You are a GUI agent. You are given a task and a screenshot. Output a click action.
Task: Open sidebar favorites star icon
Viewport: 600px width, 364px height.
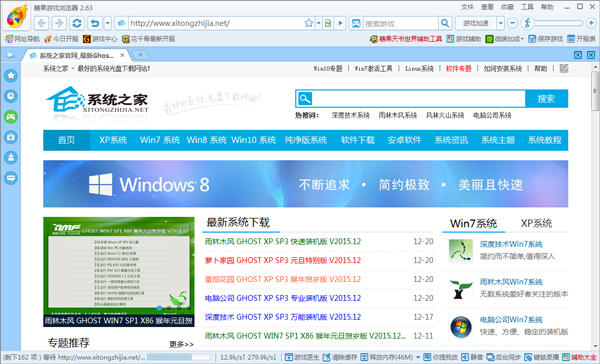pyautogui.click(x=11, y=76)
